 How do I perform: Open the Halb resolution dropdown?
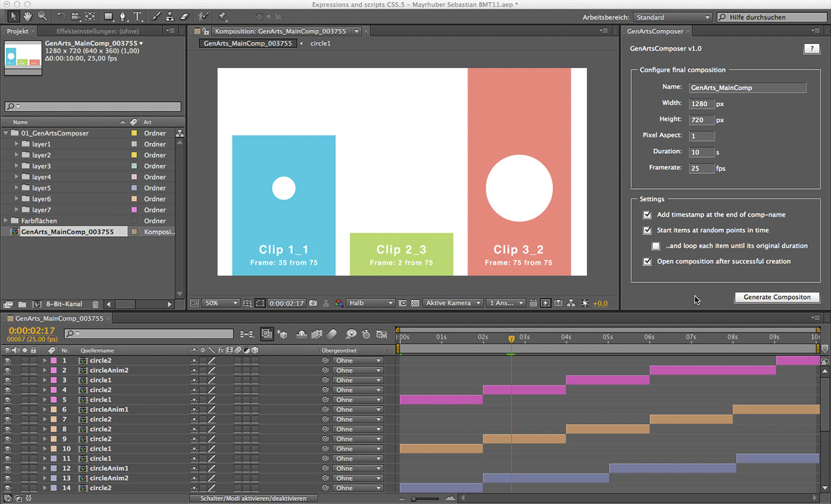pyautogui.click(x=371, y=303)
